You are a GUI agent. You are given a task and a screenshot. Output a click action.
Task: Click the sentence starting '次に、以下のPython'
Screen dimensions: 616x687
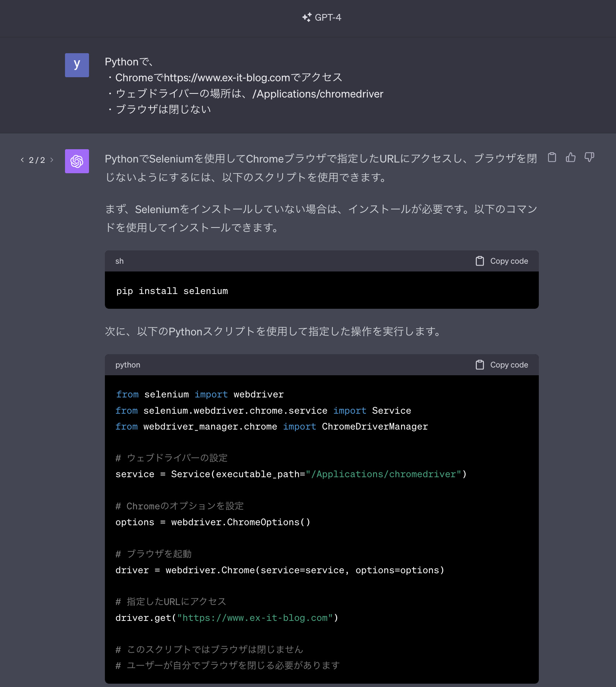(x=273, y=331)
